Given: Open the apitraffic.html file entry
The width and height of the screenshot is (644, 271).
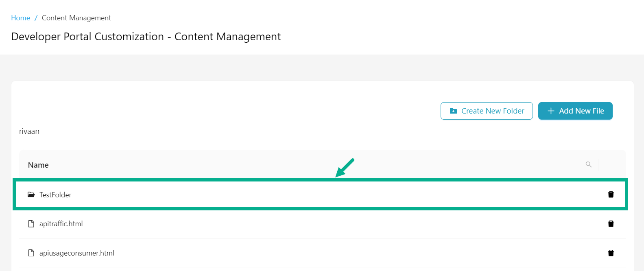Looking at the screenshot, I should click(61, 223).
